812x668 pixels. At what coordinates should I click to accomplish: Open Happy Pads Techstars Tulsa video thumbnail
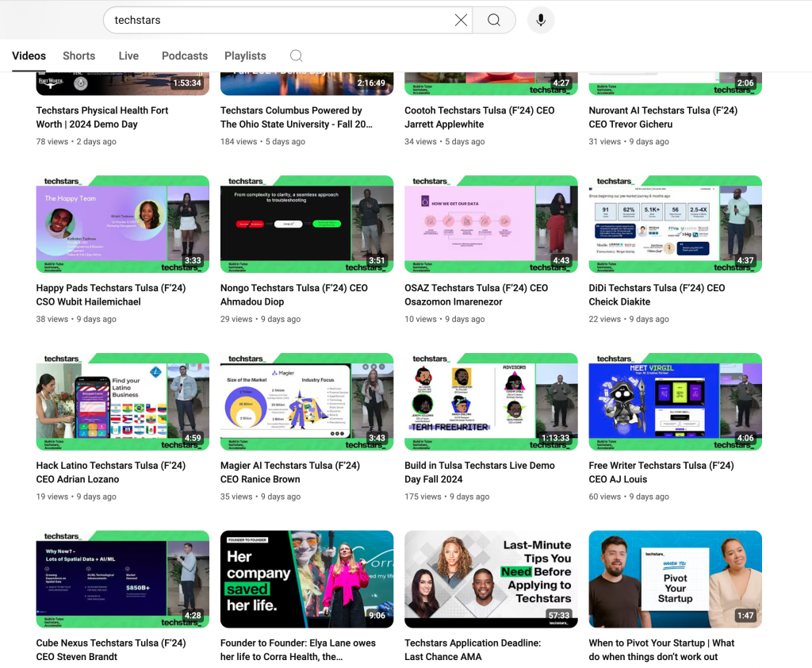click(x=122, y=224)
